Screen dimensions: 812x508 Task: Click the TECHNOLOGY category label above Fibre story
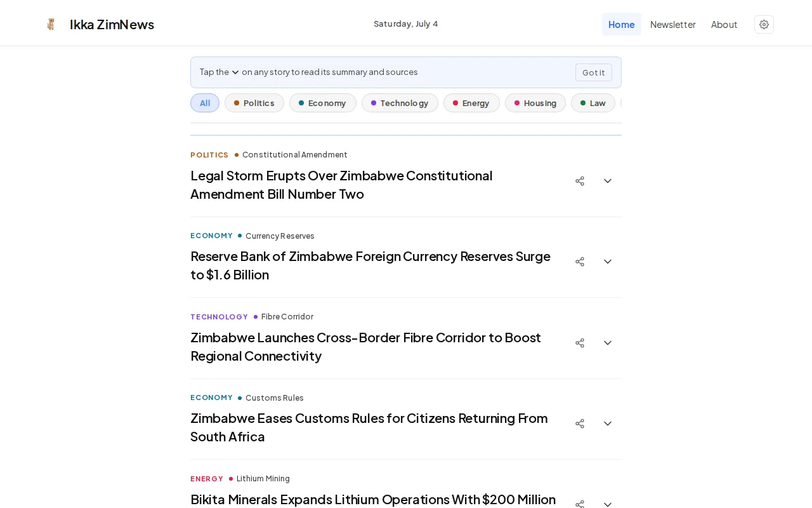tap(219, 317)
